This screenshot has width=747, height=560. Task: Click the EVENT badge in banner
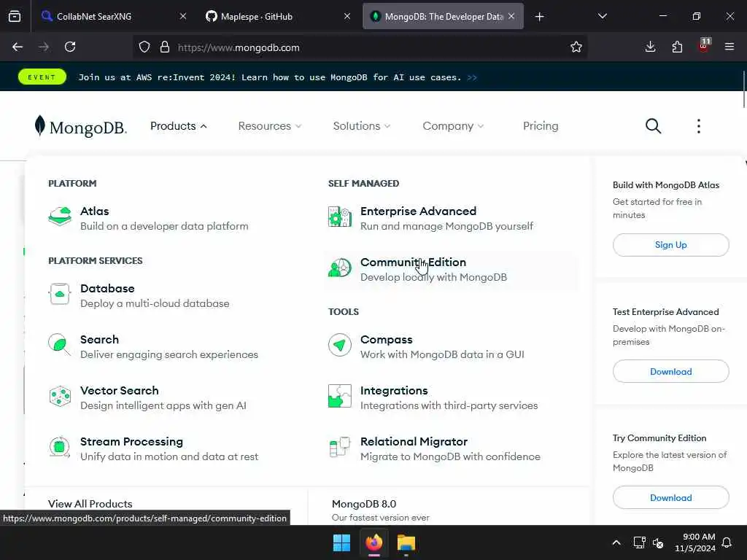click(42, 77)
